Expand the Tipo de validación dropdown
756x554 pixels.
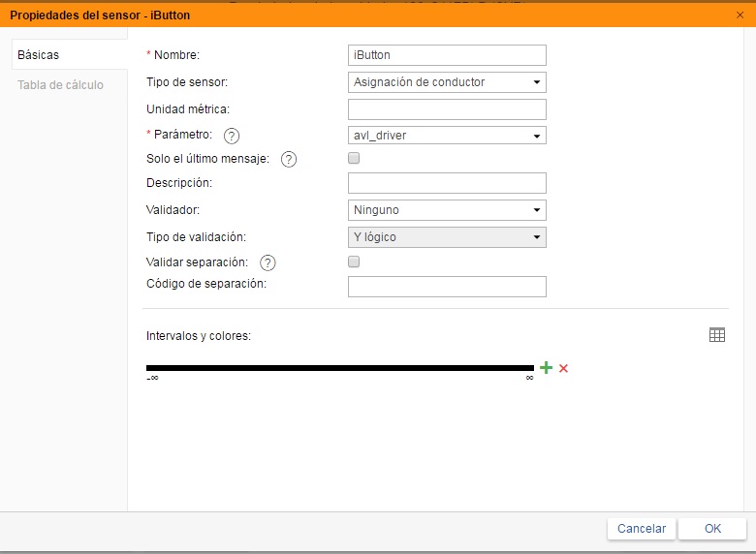point(446,237)
